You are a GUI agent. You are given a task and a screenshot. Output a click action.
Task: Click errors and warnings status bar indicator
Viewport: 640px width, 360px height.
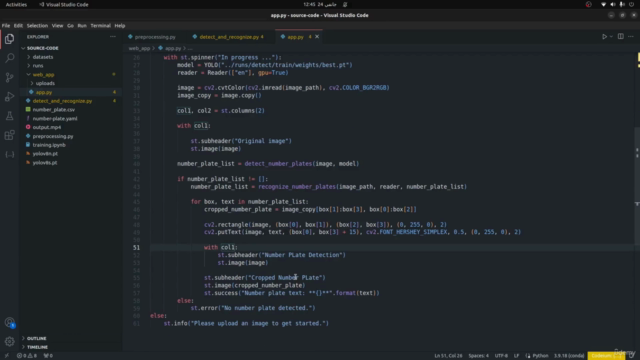tap(27, 356)
